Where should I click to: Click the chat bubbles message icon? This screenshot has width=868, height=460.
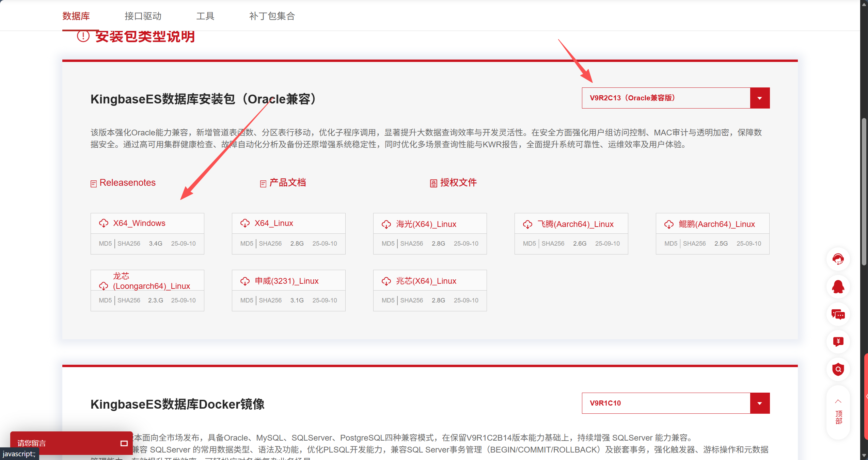click(x=838, y=314)
